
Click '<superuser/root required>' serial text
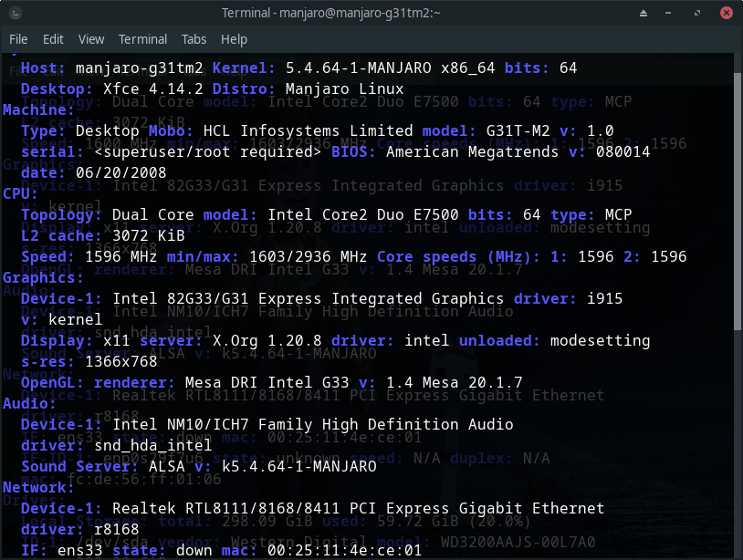coord(208,152)
